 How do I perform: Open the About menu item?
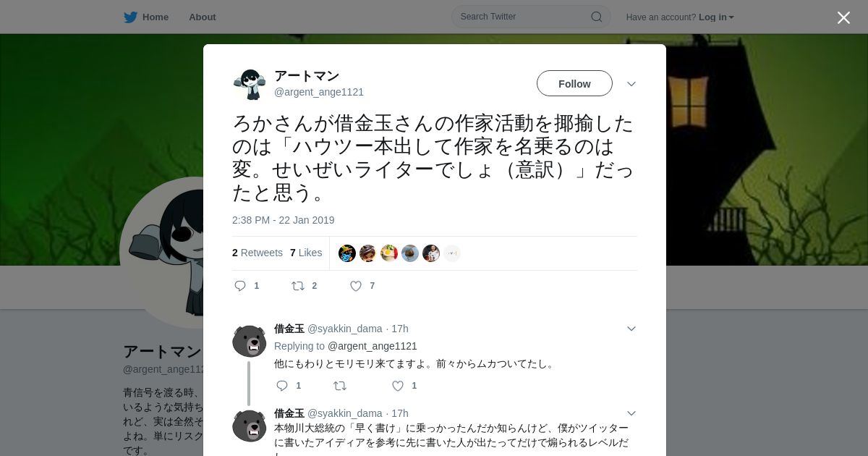pos(203,17)
